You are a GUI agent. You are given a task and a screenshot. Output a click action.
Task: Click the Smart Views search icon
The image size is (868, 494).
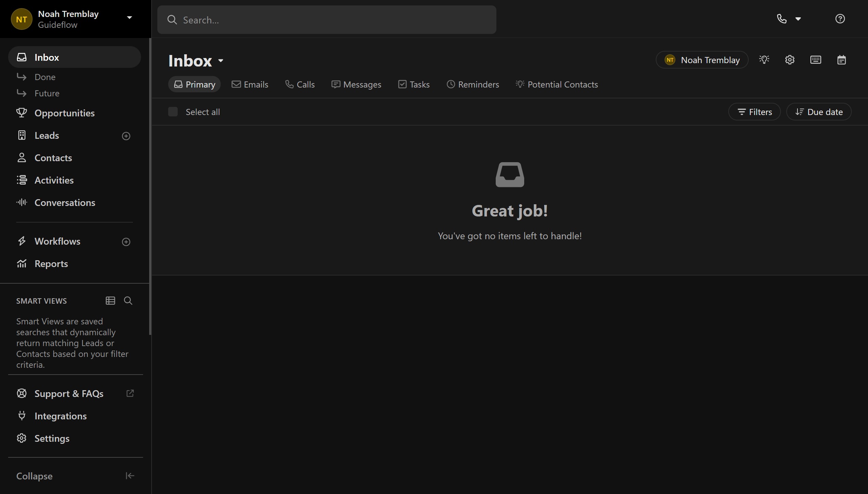coord(128,301)
